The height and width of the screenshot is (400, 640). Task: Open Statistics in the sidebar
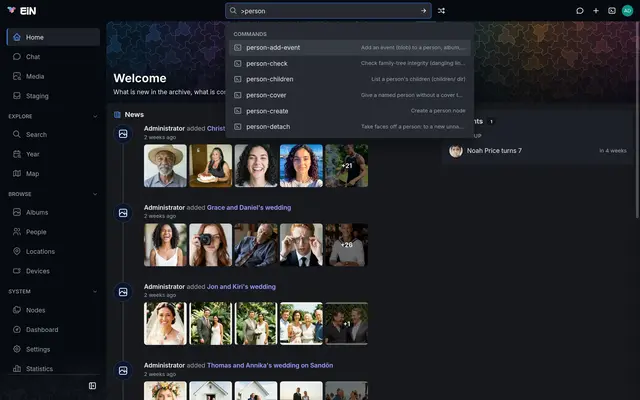point(53,369)
